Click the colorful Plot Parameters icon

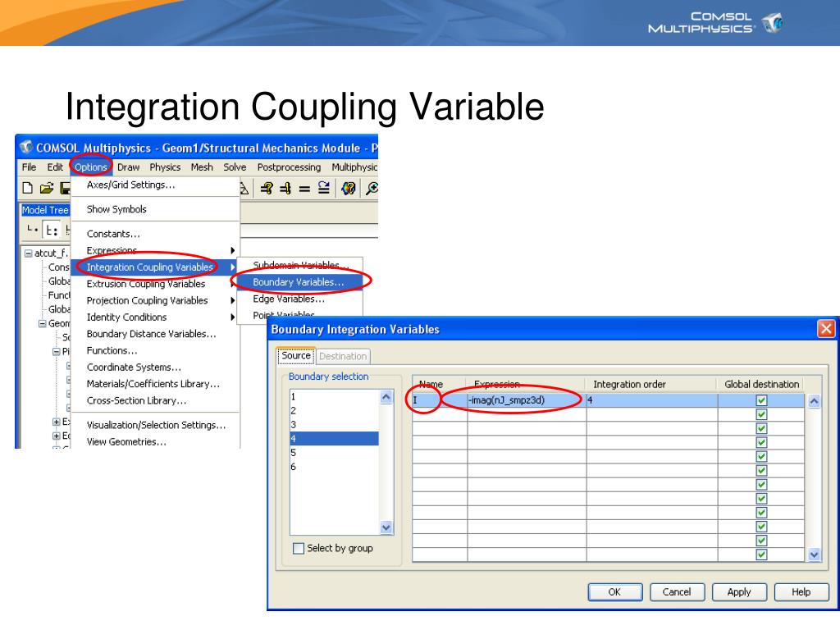pos(349,188)
